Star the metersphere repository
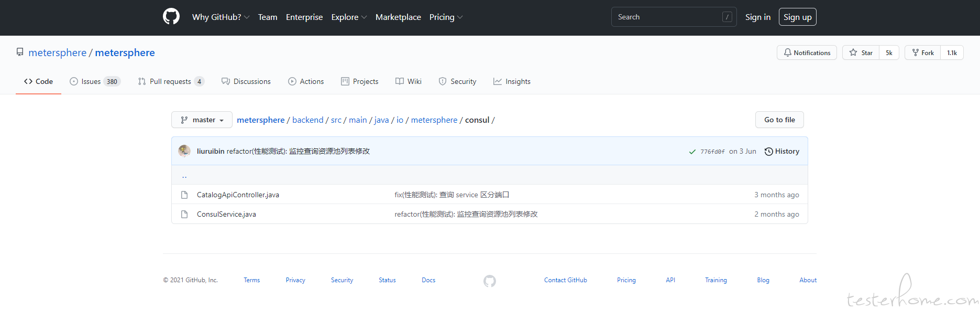980x320 pixels. click(x=861, y=52)
